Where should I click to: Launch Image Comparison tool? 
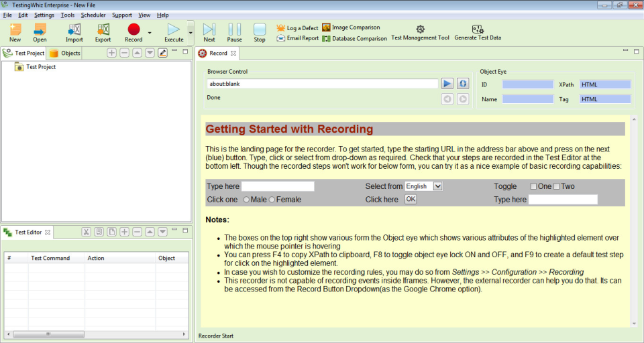351,27
